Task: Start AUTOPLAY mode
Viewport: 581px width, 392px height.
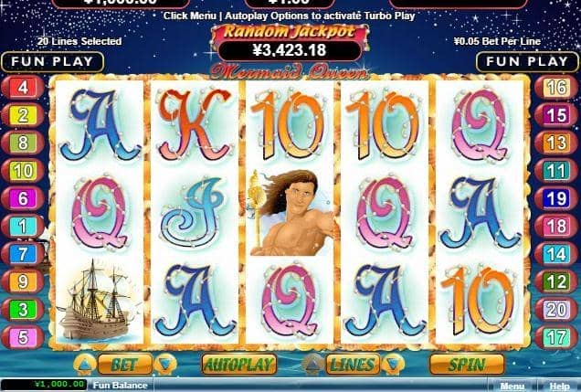Action: 239,365
